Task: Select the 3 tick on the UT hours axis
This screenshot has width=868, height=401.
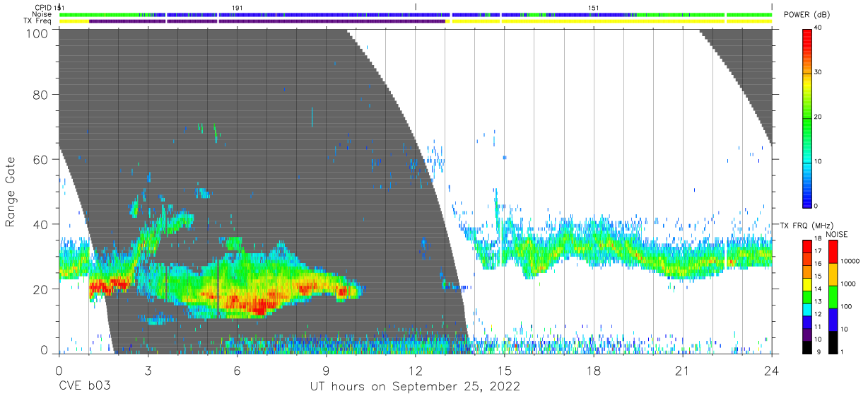Action: (148, 371)
